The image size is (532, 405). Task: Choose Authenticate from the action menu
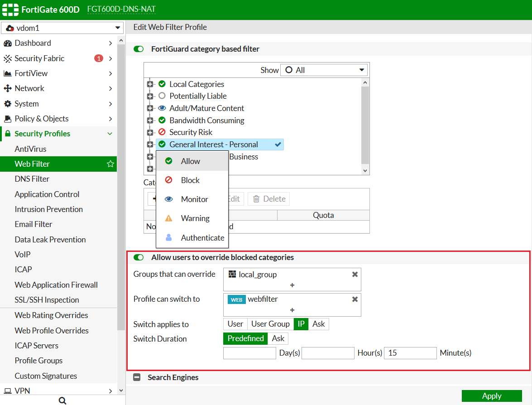click(202, 238)
